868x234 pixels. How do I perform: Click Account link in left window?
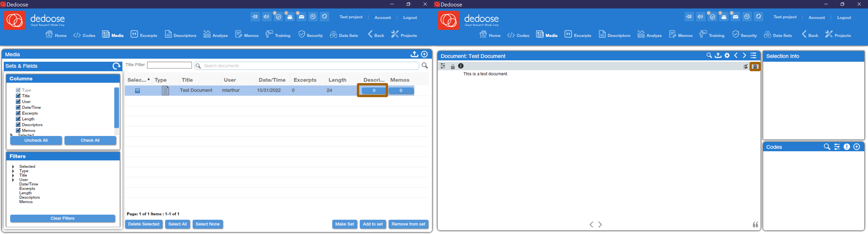point(383,17)
